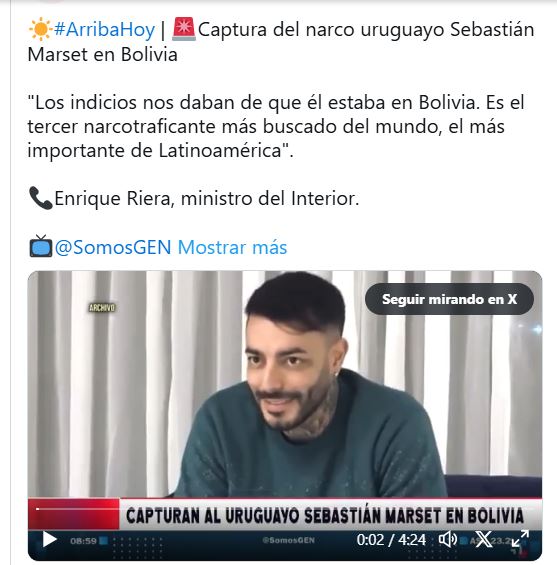
Task: Click the TV emoji before @SomosGEN
Action: coord(41,246)
